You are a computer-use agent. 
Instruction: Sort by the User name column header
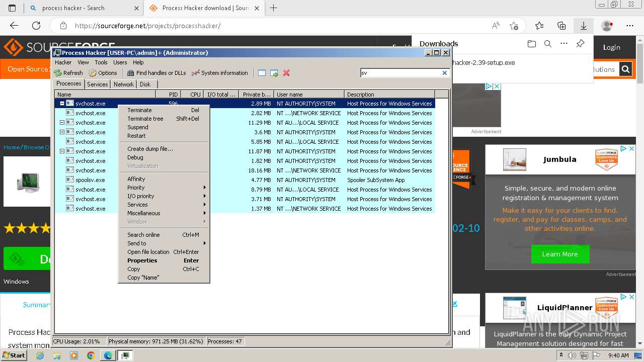[309, 94]
